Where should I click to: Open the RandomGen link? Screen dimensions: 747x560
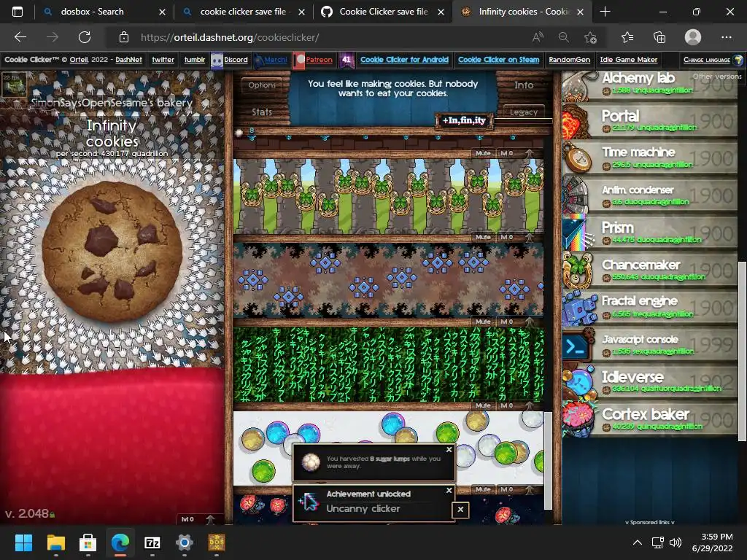pos(569,60)
